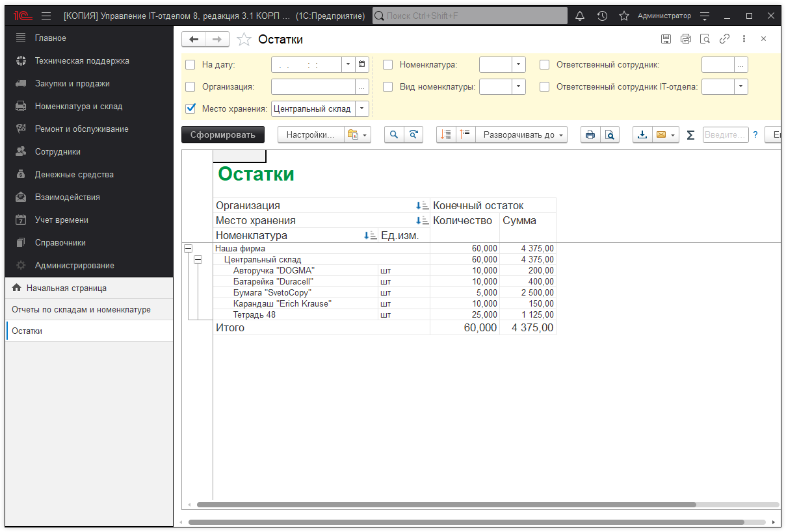Click the global search field in title bar
Viewport: 786px width, 532px height.
469,16
